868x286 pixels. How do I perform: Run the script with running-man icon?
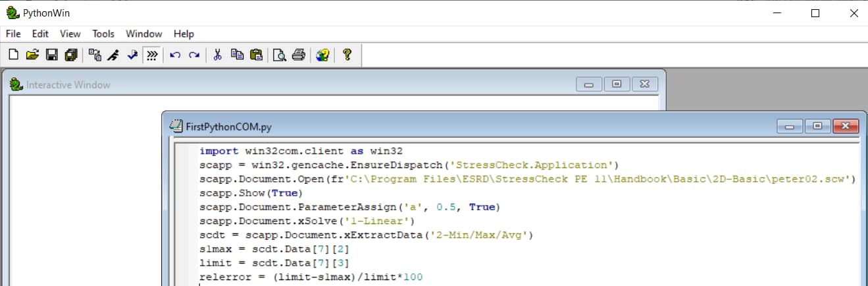113,55
